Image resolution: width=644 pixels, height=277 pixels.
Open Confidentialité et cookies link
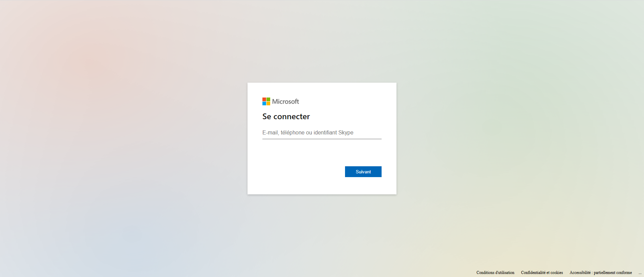pos(542,273)
